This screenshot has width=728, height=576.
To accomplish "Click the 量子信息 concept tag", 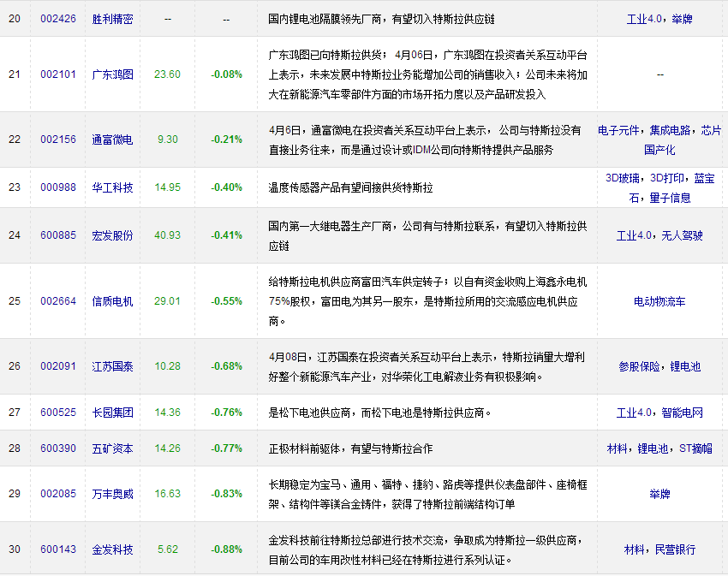I will (x=670, y=199).
